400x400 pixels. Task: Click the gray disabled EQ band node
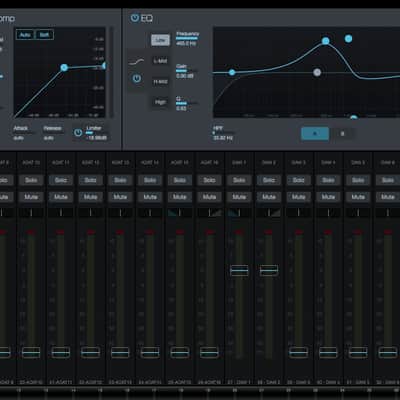coord(317,72)
